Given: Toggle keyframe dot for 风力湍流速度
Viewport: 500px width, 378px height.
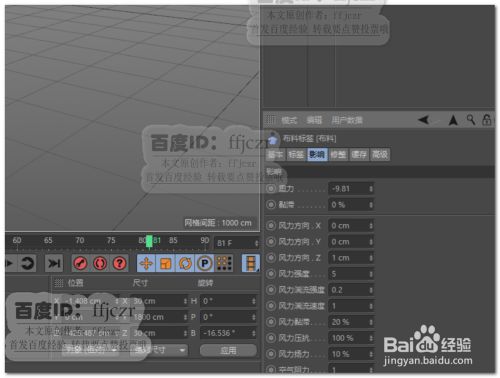Looking at the screenshot, I should (x=271, y=306).
